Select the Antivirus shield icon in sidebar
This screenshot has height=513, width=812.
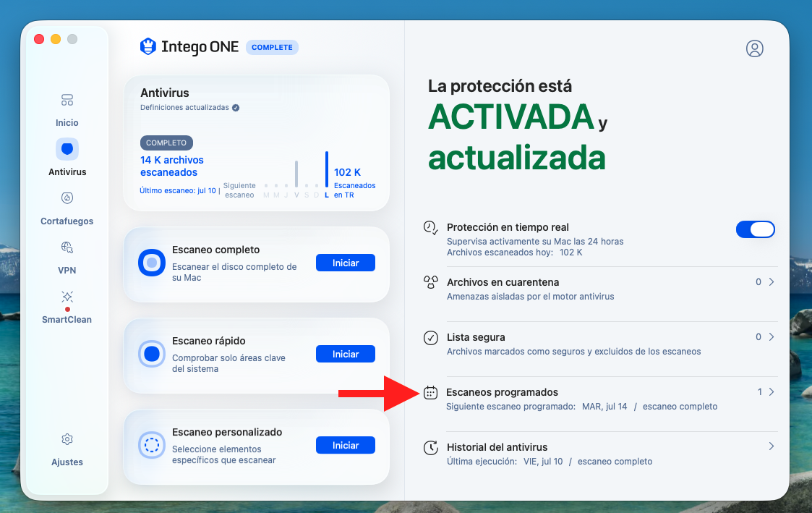(67, 149)
